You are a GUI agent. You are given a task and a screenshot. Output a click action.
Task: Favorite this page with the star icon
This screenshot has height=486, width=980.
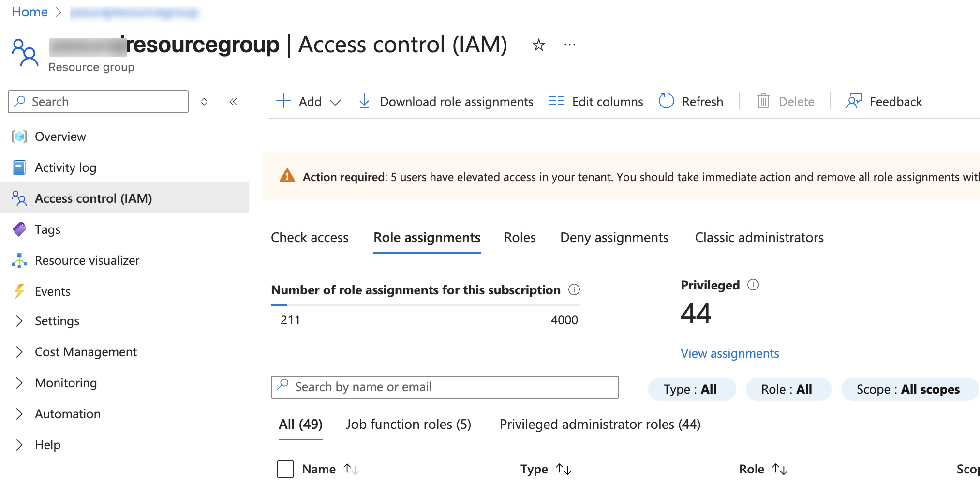coord(538,45)
